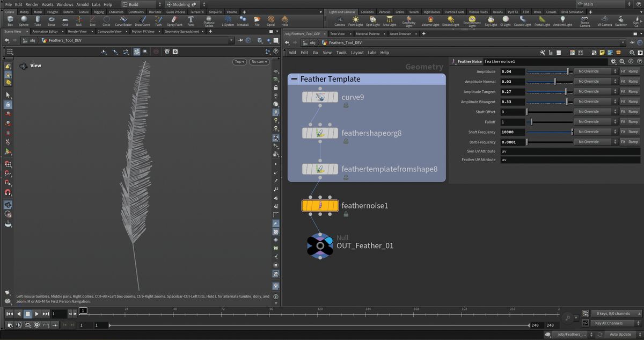This screenshot has width=644, height=340.
Task: Select the Sphere tool on the Create shelf
Action: (x=24, y=20)
